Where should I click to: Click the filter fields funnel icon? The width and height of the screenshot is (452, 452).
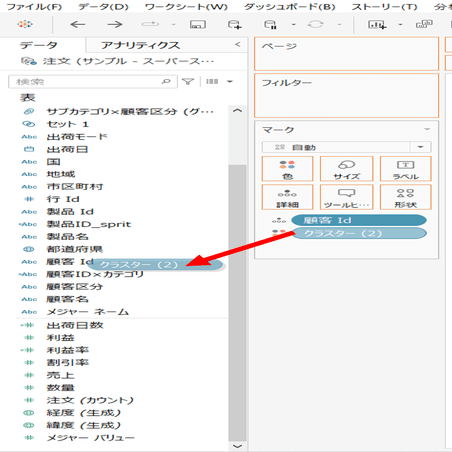pyautogui.click(x=188, y=81)
